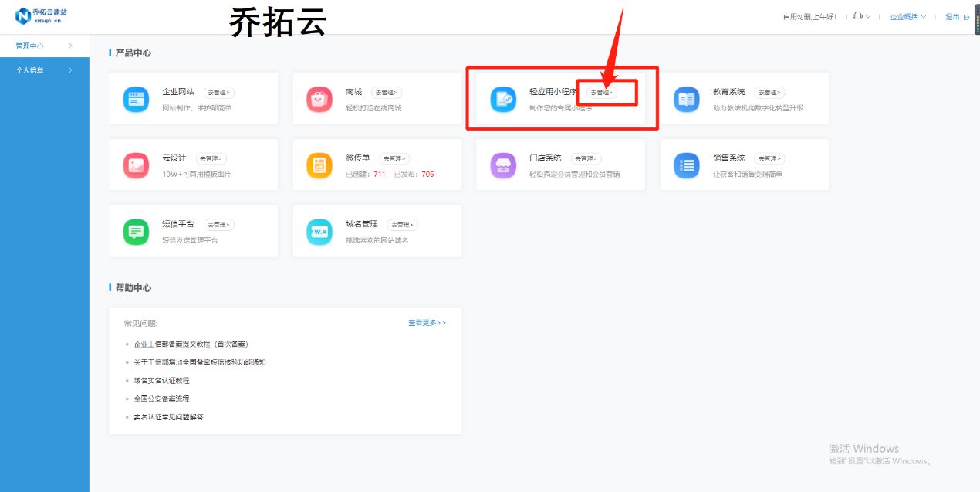Image resolution: width=980 pixels, height=492 pixels.
Task: Open the 短信平台 SMS platform icon
Action: (x=136, y=231)
